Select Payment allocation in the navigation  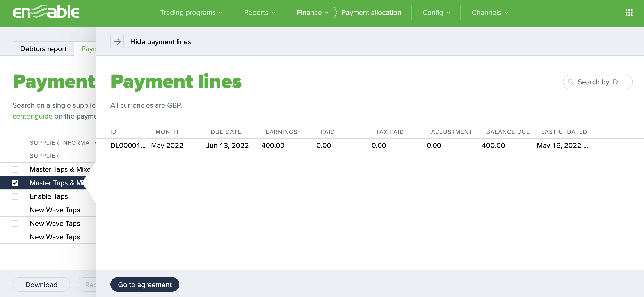(371, 12)
